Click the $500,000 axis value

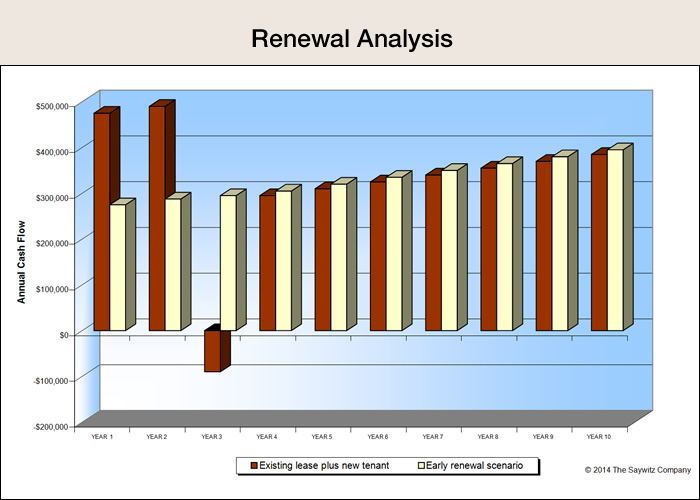52,106
